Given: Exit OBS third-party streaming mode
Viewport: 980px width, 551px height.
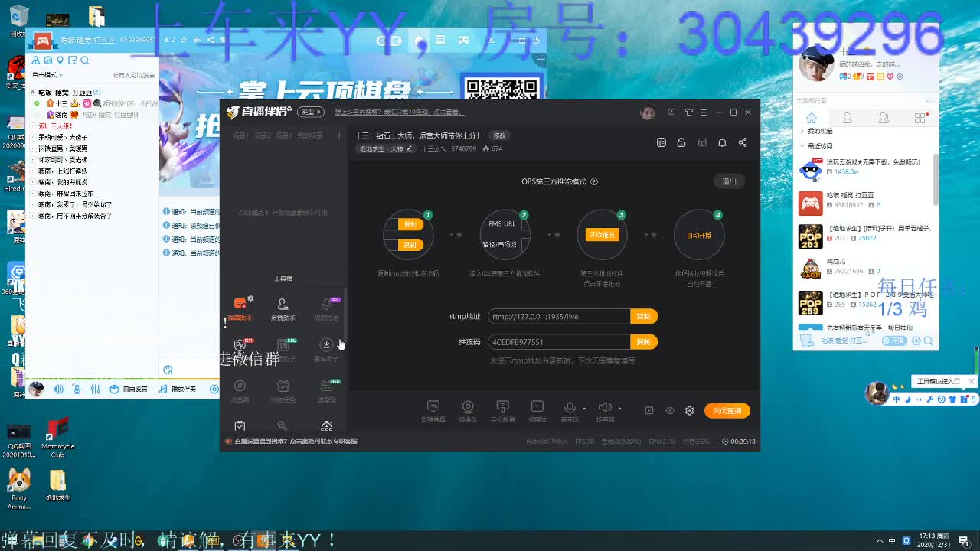Looking at the screenshot, I should click(x=729, y=181).
